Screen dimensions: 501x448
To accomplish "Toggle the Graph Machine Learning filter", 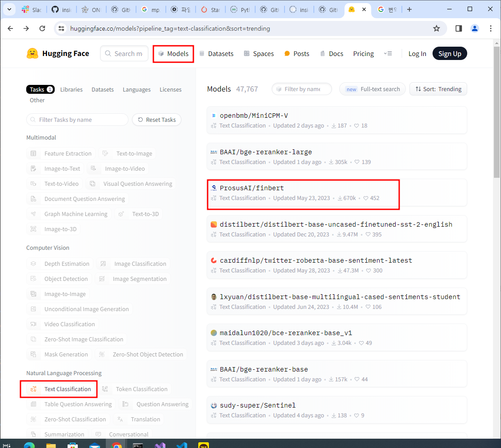I will tap(69, 214).
